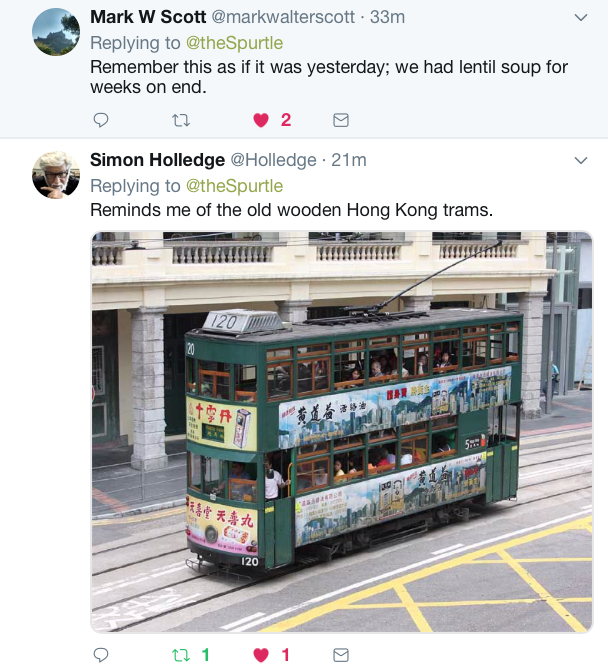Open the Hong Kong tram photo
Viewport: 608px width, 670px height.
coord(342,432)
